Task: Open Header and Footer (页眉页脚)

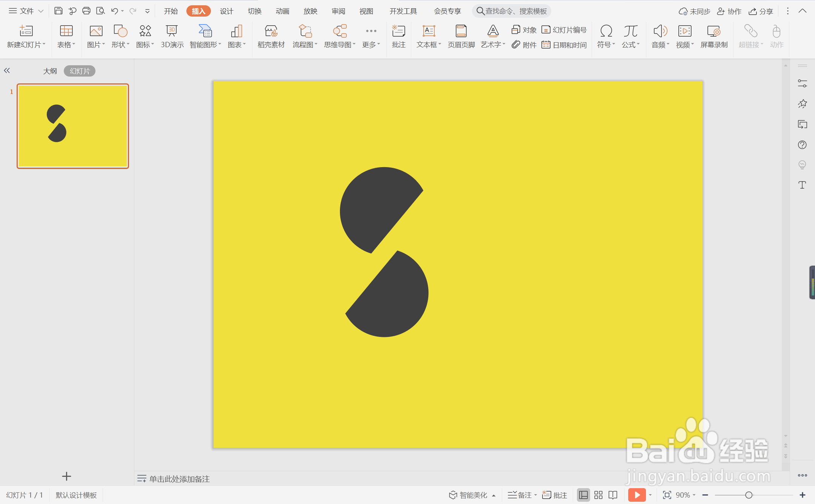Action: click(461, 37)
